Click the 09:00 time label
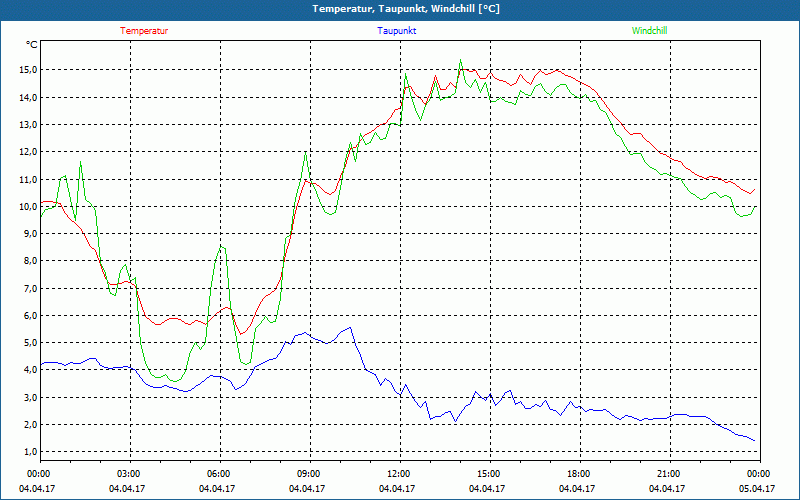Screen dimensions: 800x500 pos(307,474)
